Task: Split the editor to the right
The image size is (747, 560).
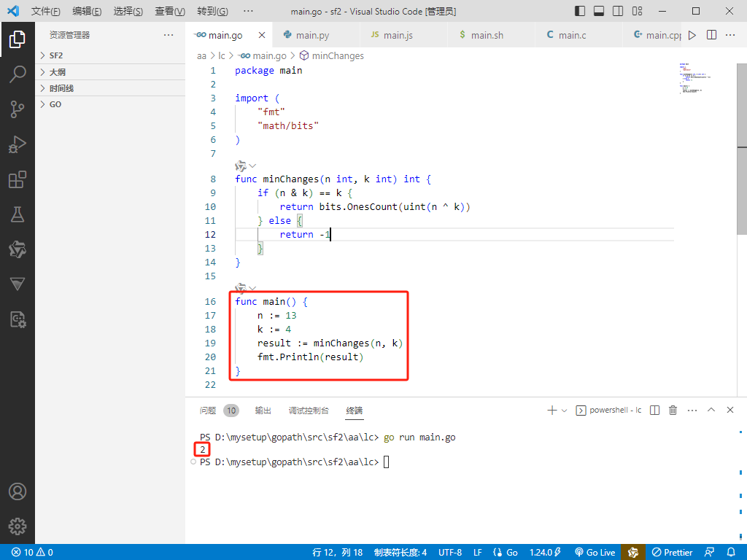Action: pos(711,35)
